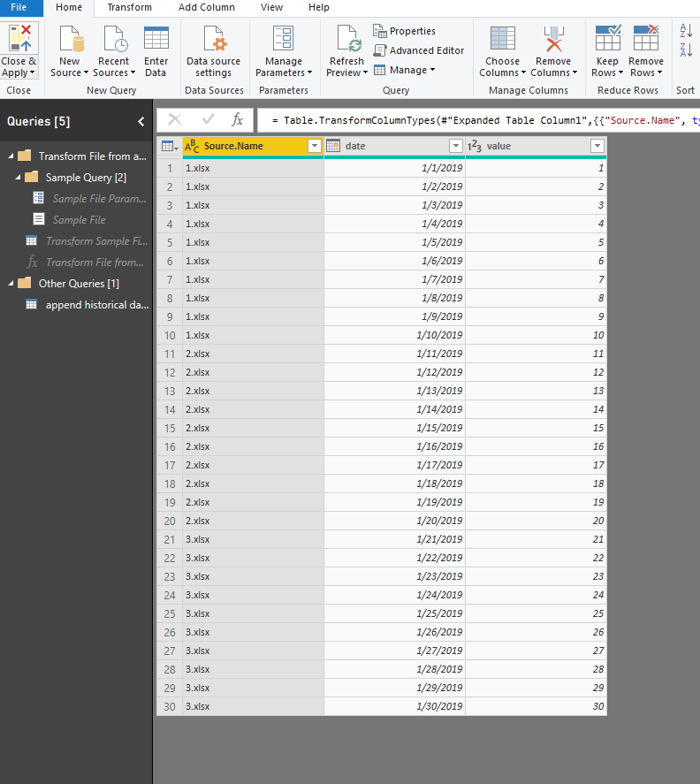Click the Refresh Preview icon

(x=349, y=39)
